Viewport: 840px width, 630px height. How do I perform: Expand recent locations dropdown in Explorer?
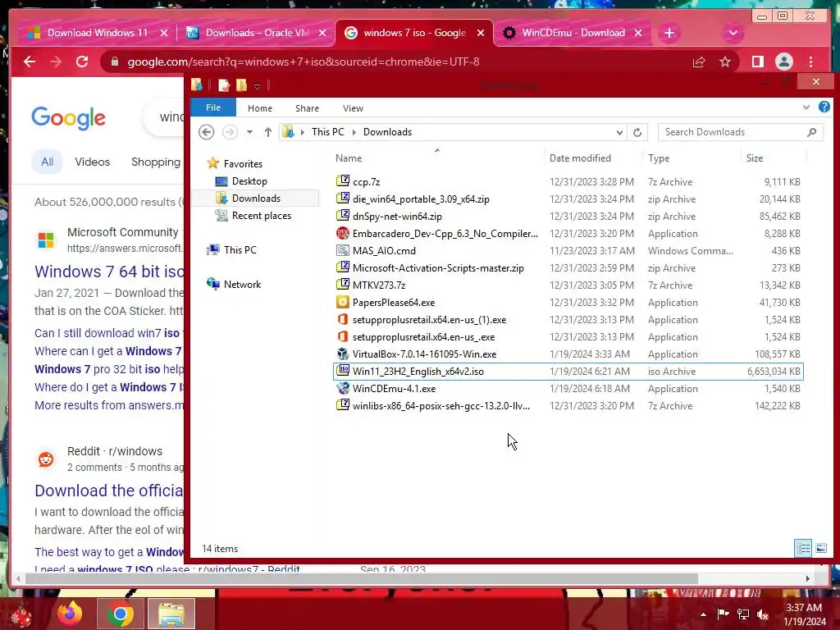(249, 132)
